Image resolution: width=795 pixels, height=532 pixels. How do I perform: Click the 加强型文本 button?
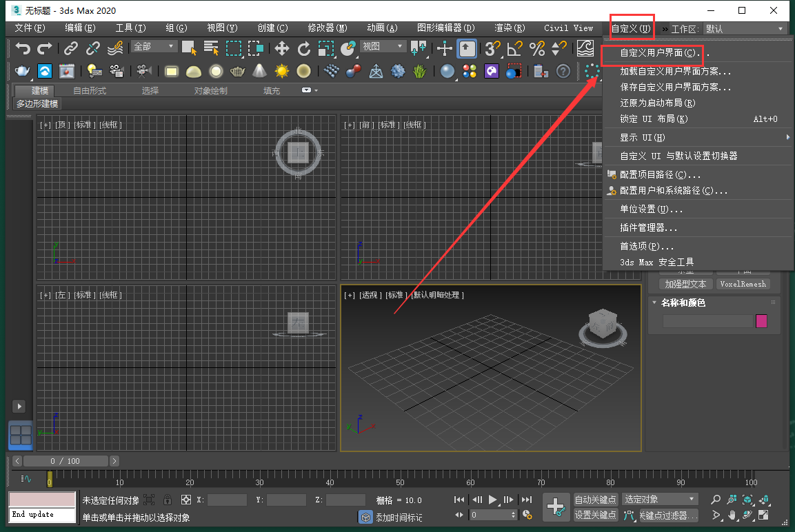(x=685, y=284)
